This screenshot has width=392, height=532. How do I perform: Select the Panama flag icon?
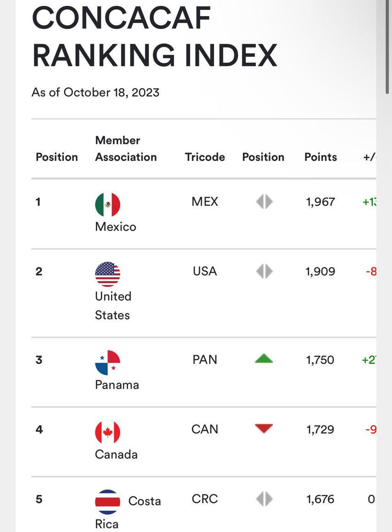tap(107, 362)
